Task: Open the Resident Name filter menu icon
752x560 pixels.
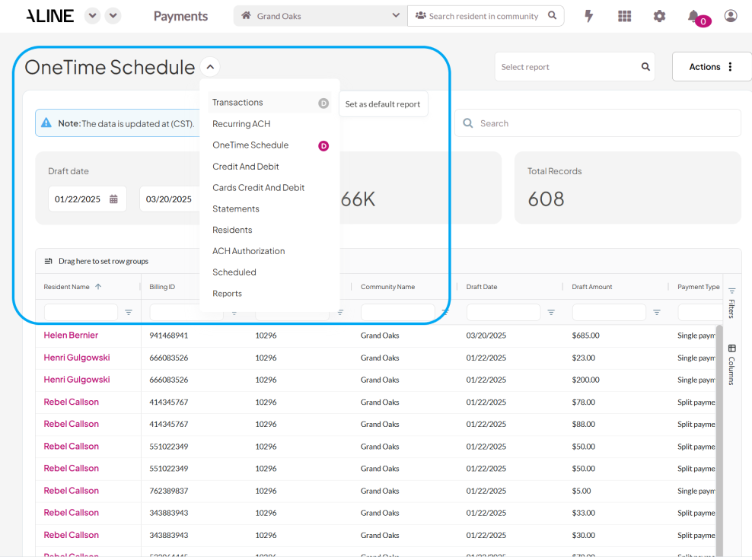Action: [129, 312]
